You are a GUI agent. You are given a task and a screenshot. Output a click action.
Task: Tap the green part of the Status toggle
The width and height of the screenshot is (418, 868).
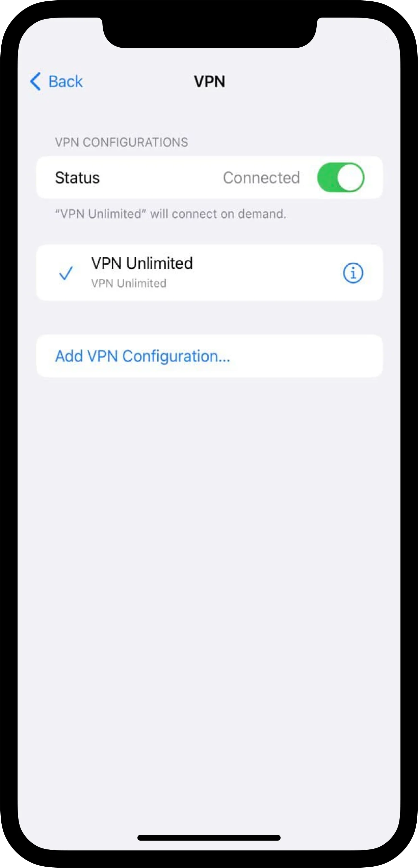coord(326,177)
